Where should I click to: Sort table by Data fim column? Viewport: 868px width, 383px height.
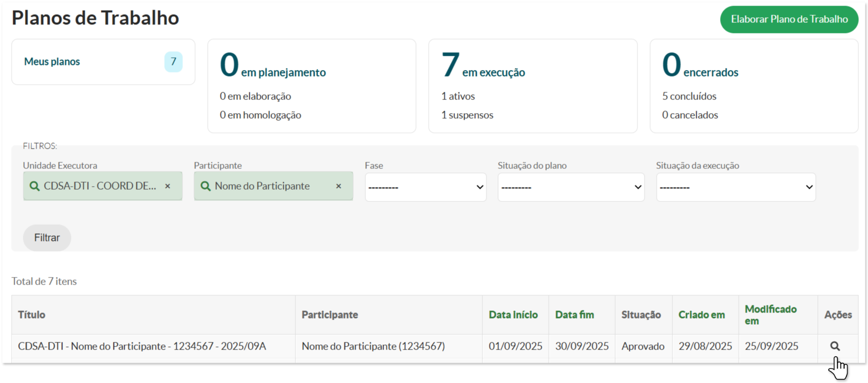574,315
